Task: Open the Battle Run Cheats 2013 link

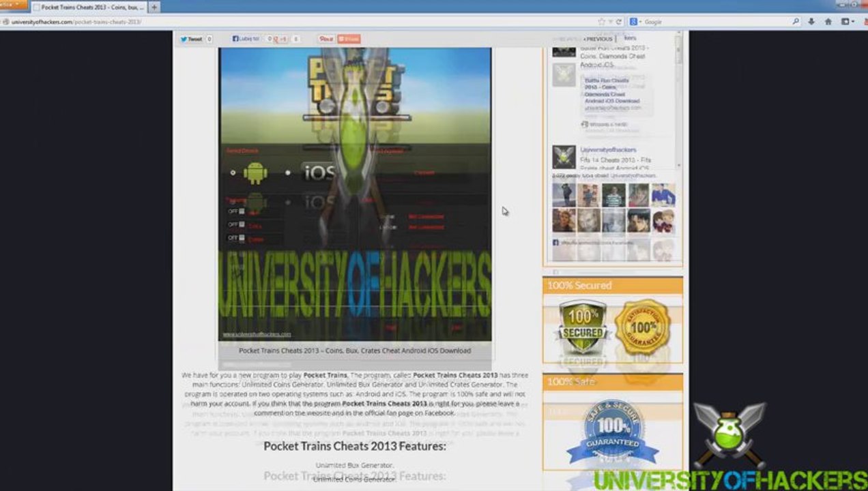Action: point(611,91)
